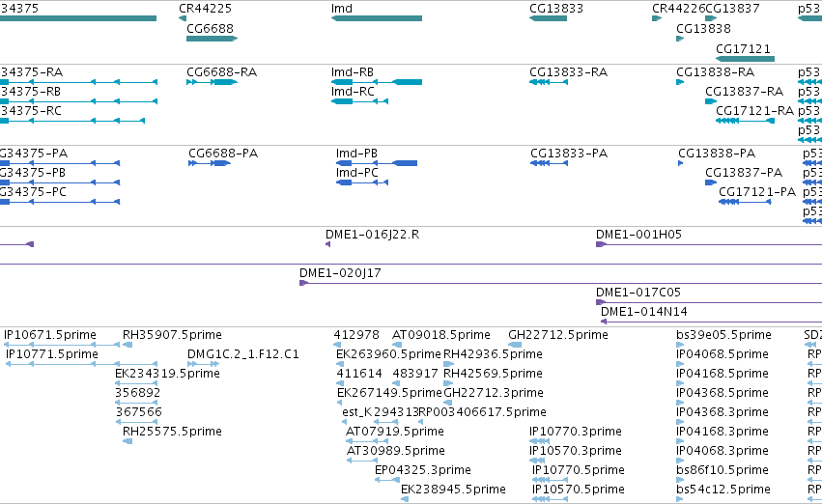Image resolution: width=822 pixels, height=504 pixels.
Task: Select the 34375-RC transcript label
Action: click(31, 110)
